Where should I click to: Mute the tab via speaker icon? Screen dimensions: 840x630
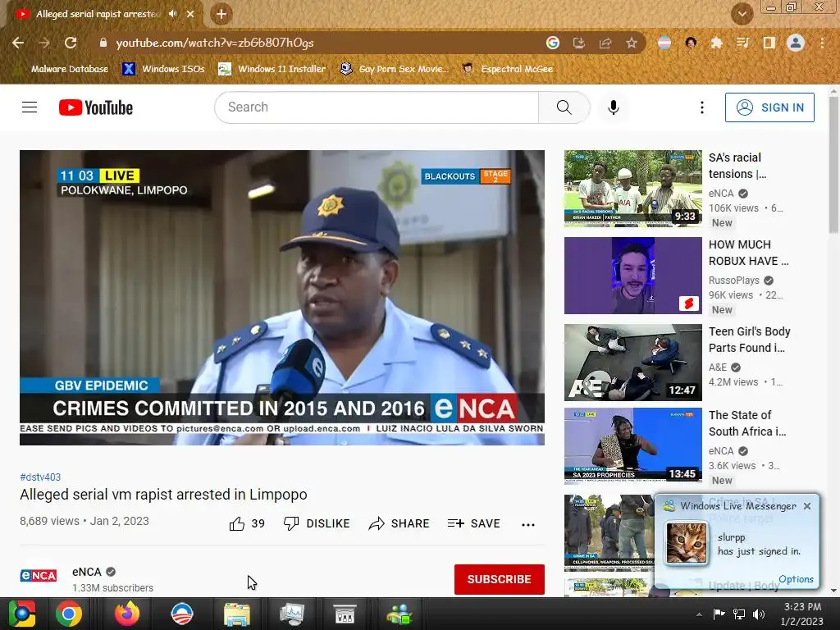[x=172, y=14]
